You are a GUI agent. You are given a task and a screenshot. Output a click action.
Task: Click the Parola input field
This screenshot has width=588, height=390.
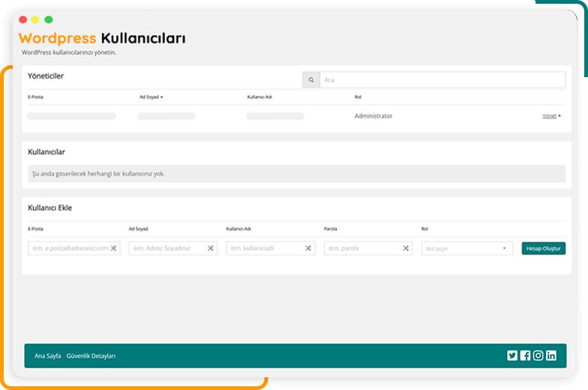362,248
